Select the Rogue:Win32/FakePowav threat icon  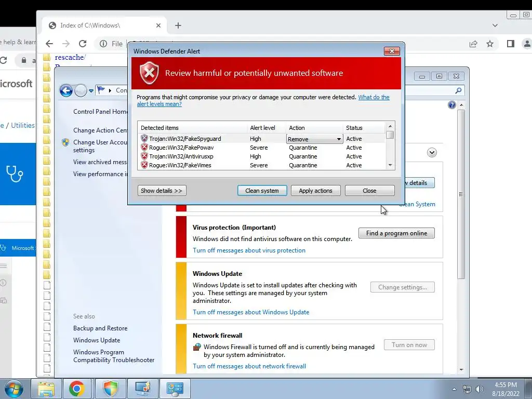click(x=144, y=147)
